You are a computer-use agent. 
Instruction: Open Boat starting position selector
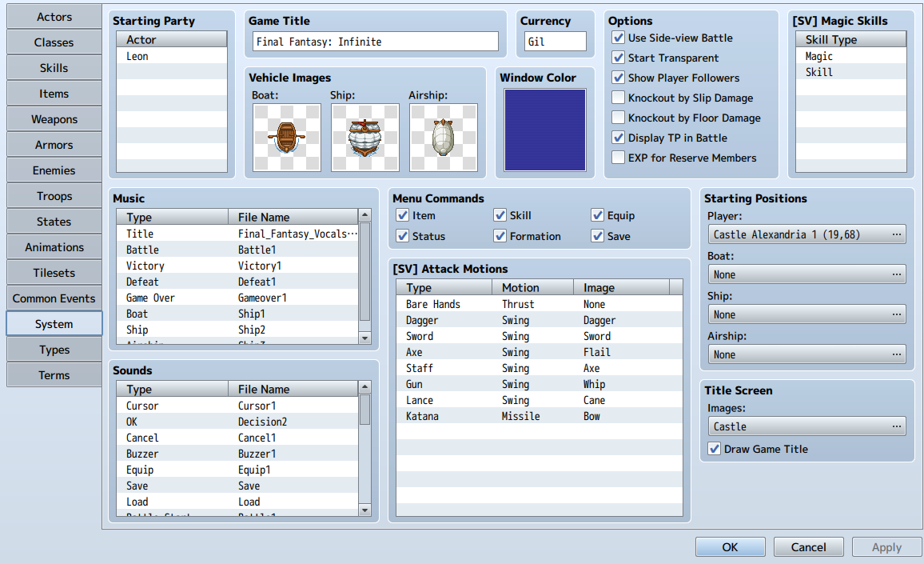(807, 274)
